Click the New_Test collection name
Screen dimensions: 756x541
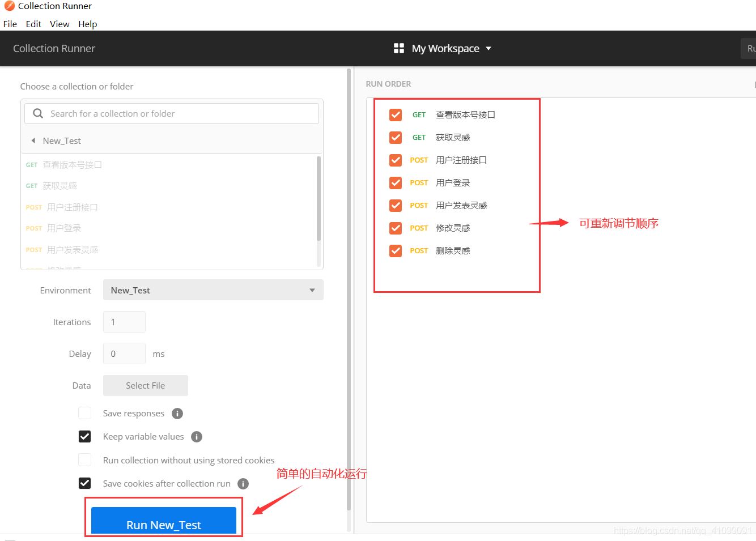pyautogui.click(x=62, y=141)
